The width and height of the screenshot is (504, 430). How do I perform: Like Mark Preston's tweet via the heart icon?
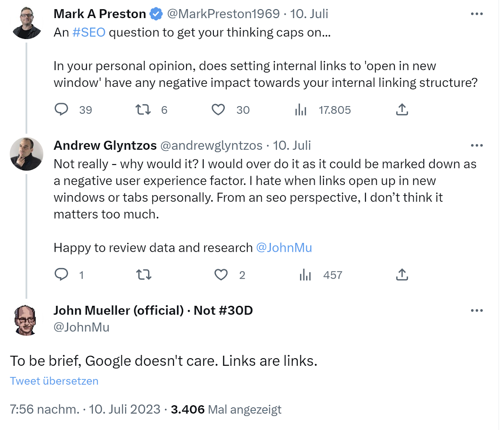[x=218, y=109]
